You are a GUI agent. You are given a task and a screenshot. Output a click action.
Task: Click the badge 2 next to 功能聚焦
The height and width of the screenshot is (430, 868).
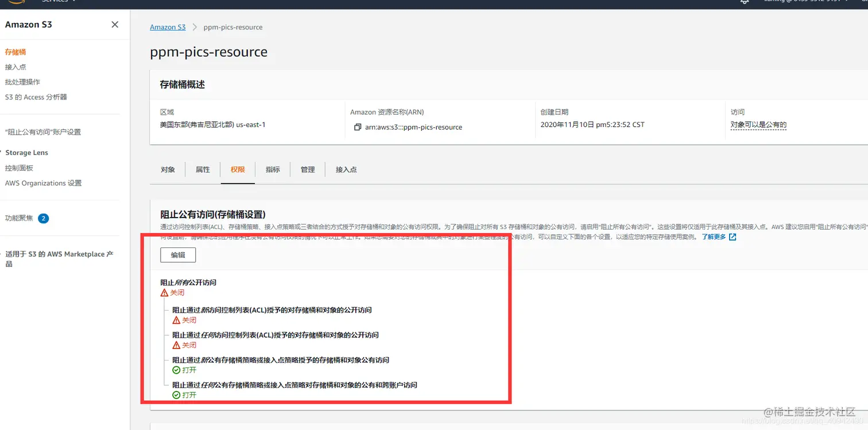(x=43, y=218)
